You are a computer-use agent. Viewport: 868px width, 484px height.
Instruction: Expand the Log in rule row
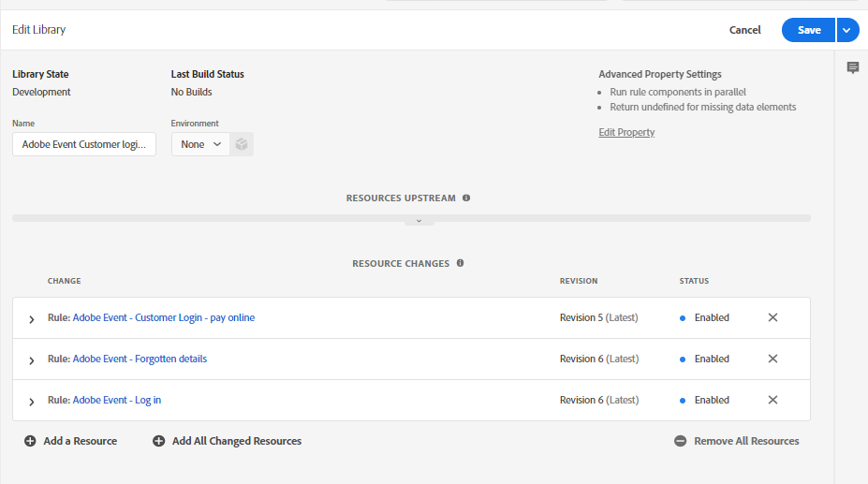[x=32, y=402]
